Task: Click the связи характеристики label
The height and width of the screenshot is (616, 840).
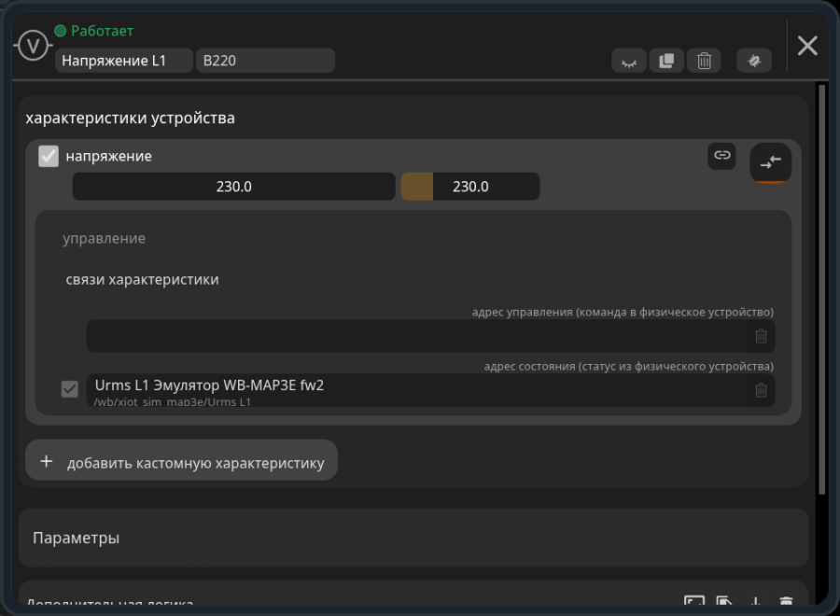Action: [x=142, y=280]
